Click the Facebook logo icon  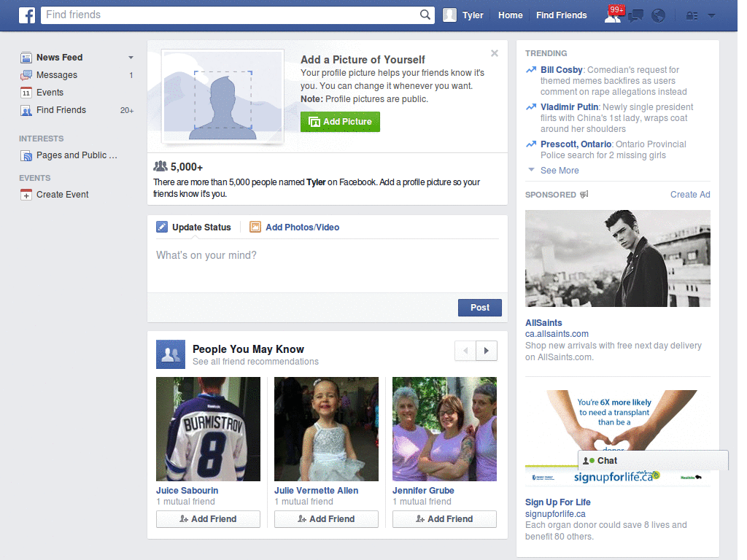point(26,15)
